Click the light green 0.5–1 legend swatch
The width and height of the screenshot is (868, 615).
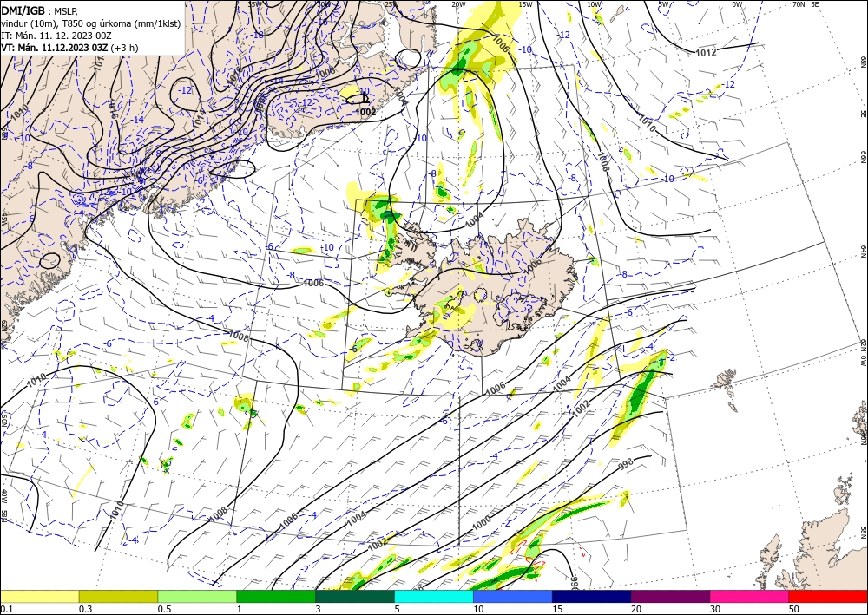[197, 596]
